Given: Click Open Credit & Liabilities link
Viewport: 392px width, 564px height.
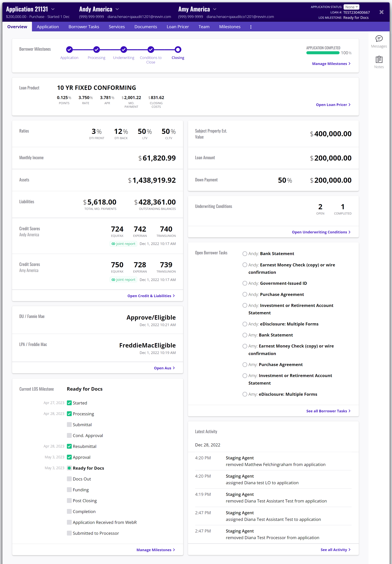Looking at the screenshot, I should pos(151,296).
